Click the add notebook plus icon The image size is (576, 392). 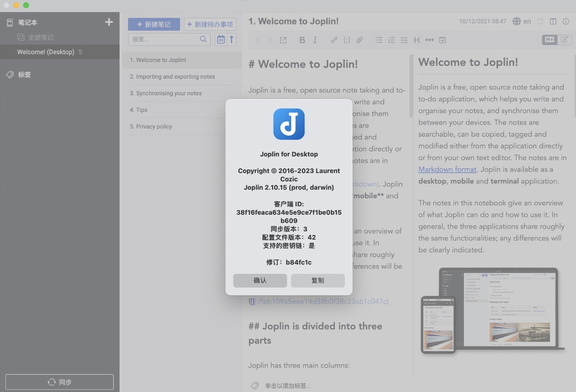(109, 22)
